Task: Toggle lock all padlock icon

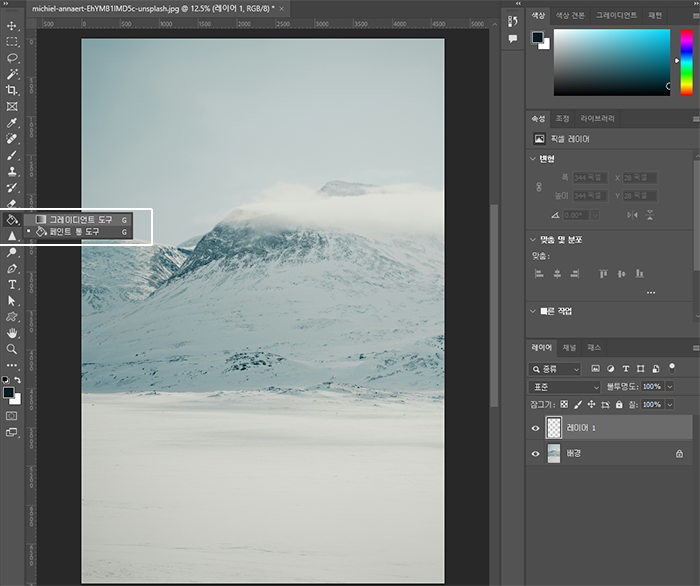Action: pyautogui.click(x=619, y=404)
